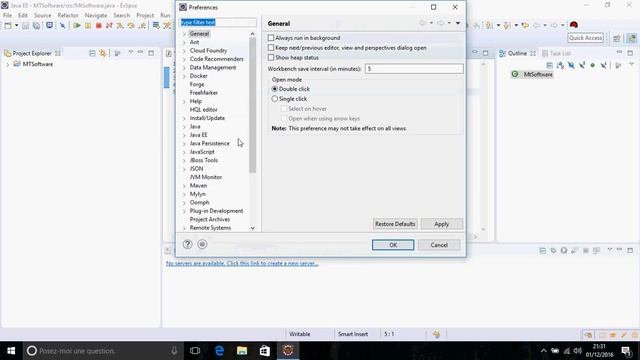This screenshot has width=640, height=360.
Task: Expand the General preferences node
Action: pyautogui.click(x=184, y=34)
